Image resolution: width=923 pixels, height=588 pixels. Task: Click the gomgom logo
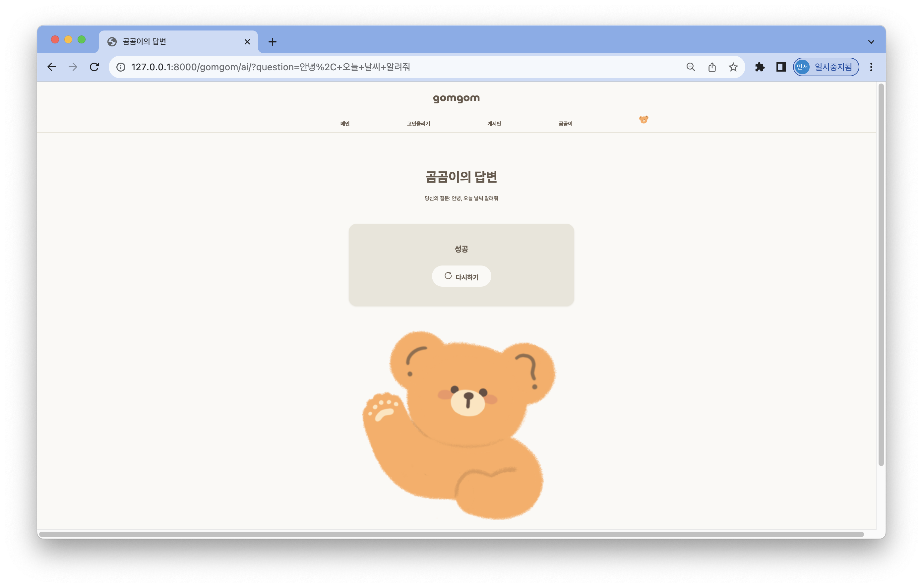click(456, 98)
